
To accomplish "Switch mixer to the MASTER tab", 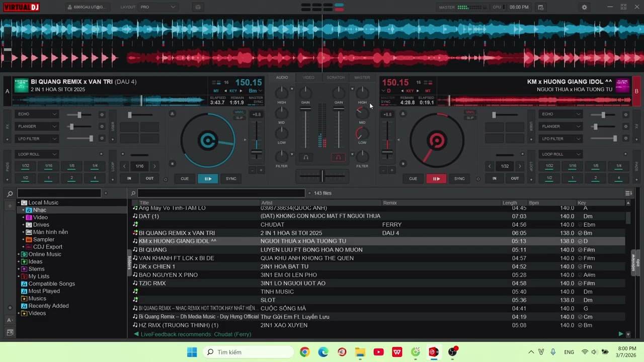I will (x=362, y=77).
